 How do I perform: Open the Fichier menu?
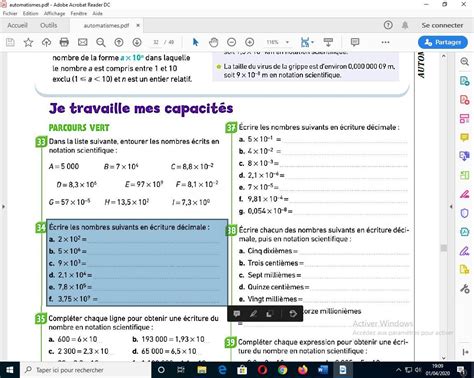(10, 13)
